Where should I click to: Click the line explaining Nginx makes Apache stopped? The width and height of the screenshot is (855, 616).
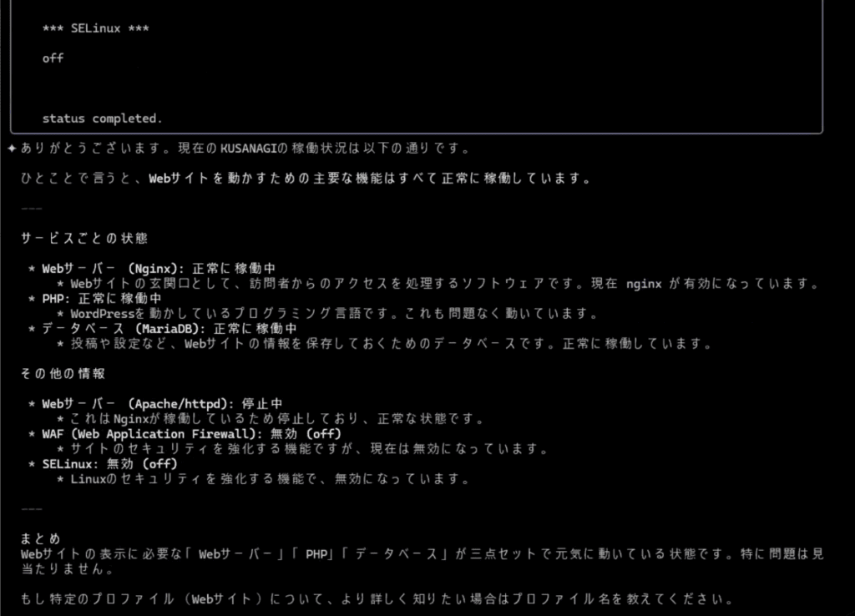click(x=276, y=419)
